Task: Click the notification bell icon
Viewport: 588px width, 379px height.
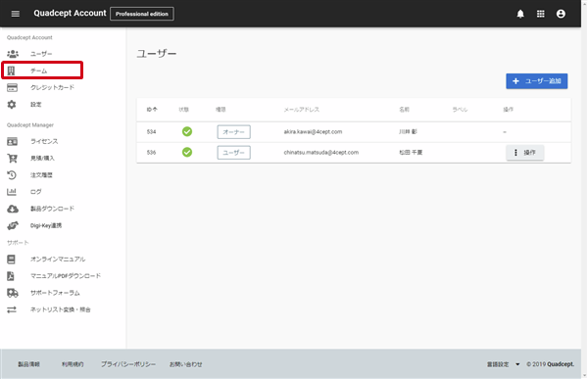Action: pos(520,14)
